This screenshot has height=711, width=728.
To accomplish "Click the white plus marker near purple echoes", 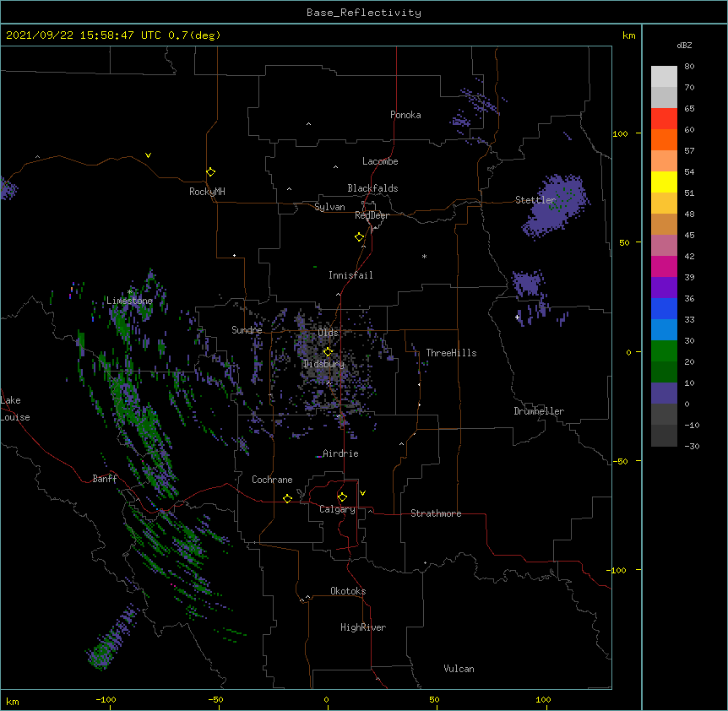I will pyautogui.click(x=517, y=317).
